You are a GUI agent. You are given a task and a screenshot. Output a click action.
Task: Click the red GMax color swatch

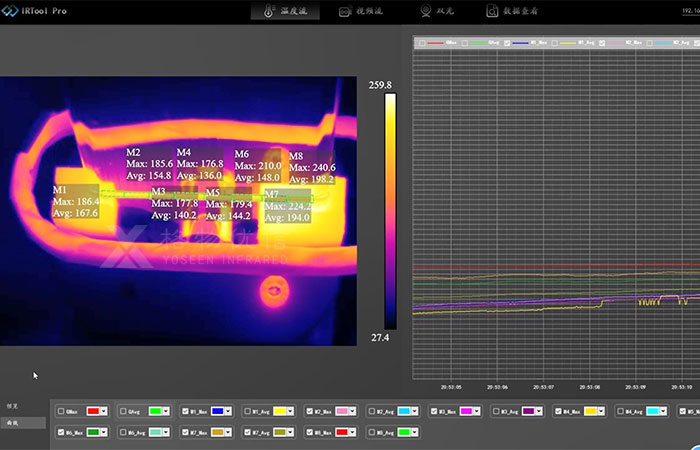(92, 411)
